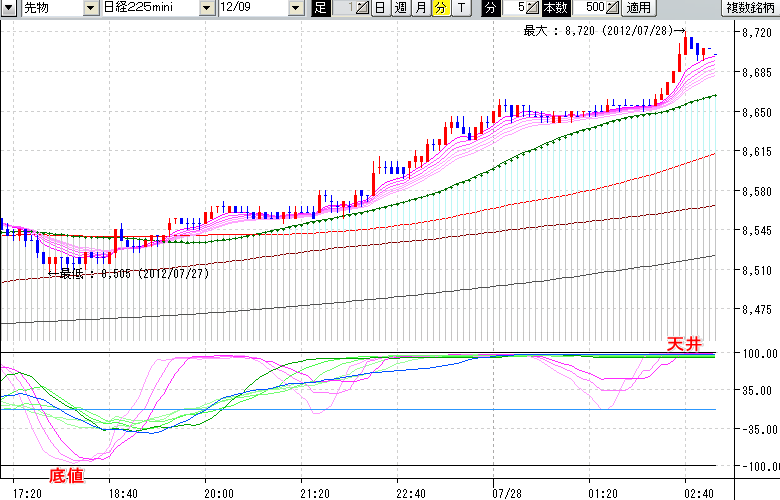Click the 8,580 price axis label

[x=757, y=192]
